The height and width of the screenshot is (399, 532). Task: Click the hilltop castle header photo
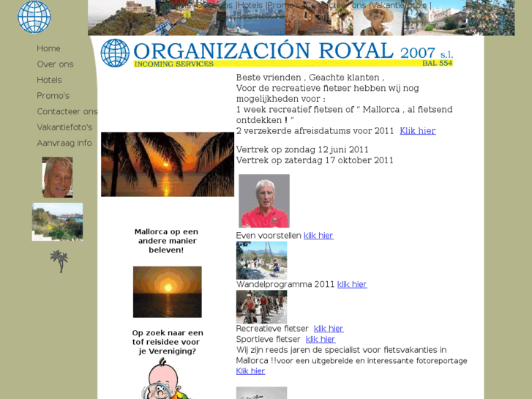pos(121,18)
